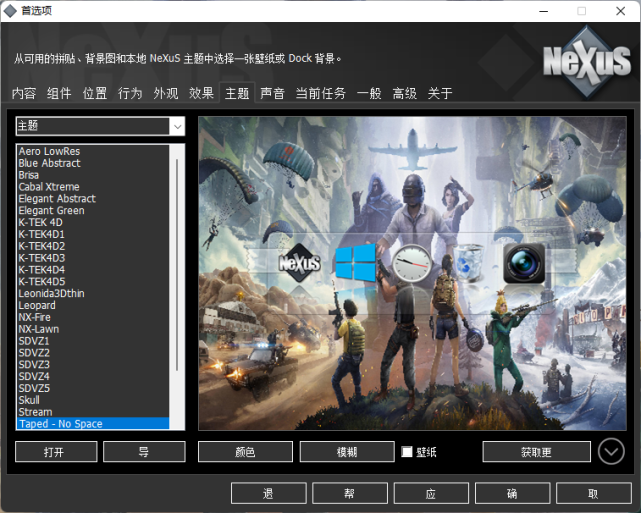Screen dimensions: 641x513
Task: Switch to the 效果 tab
Action: (201, 93)
